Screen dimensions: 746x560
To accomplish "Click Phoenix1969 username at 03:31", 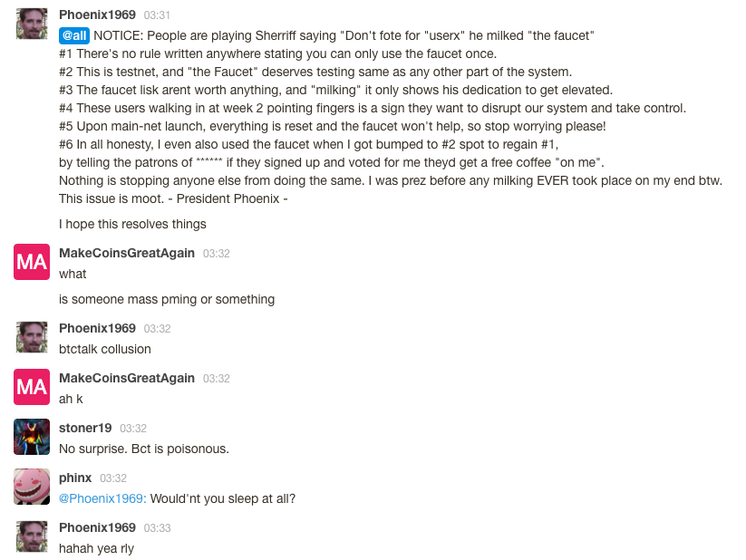I will (97, 14).
